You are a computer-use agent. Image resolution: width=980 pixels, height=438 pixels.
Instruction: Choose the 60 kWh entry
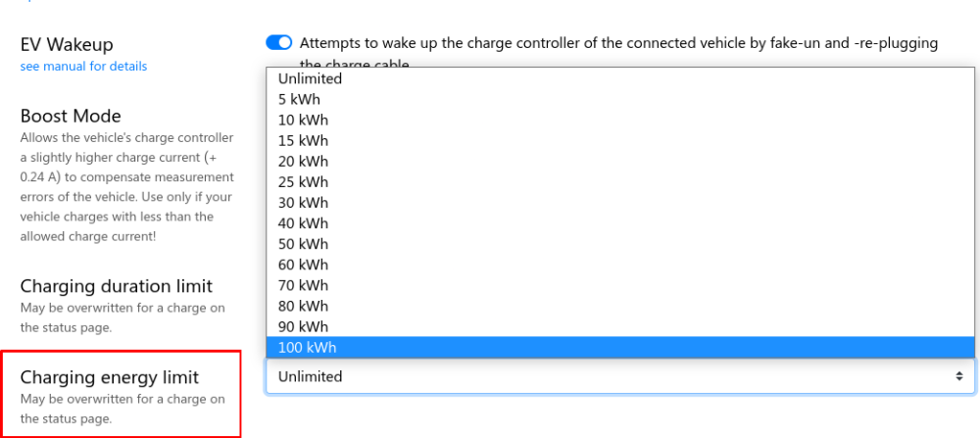(x=303, y=265)
